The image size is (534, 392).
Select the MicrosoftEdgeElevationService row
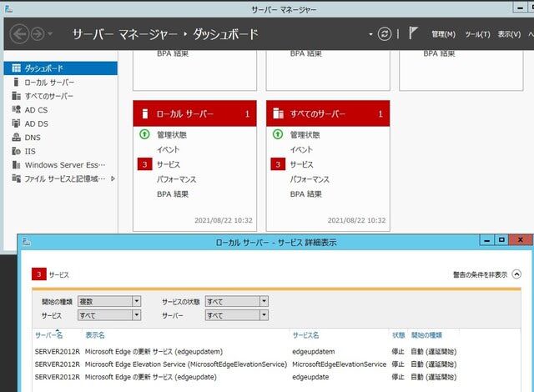point(245,364)
